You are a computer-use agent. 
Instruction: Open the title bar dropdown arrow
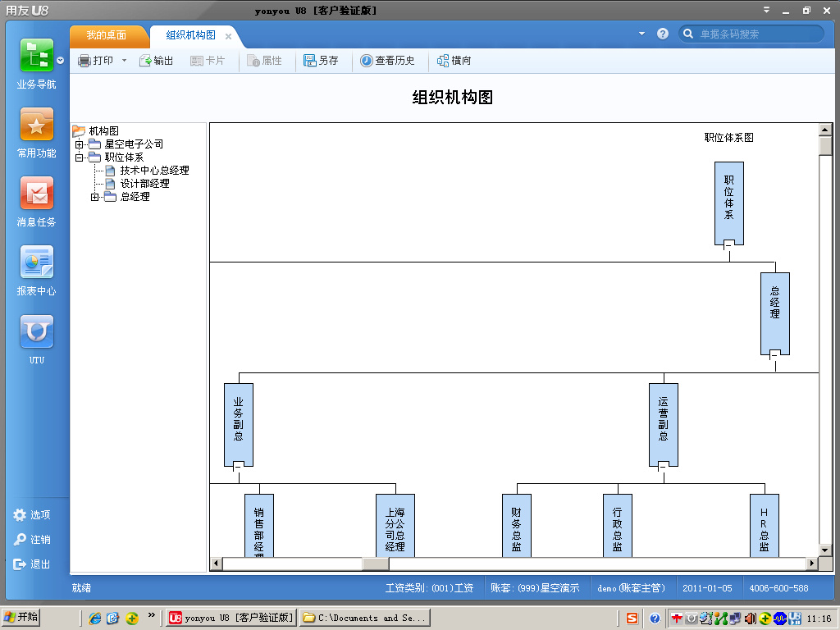coord(767,10)
